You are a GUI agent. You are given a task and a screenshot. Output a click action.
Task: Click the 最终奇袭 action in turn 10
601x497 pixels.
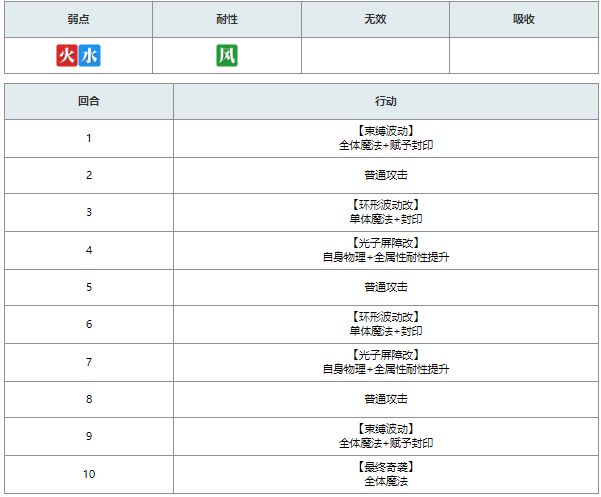[x=385, y=467]
